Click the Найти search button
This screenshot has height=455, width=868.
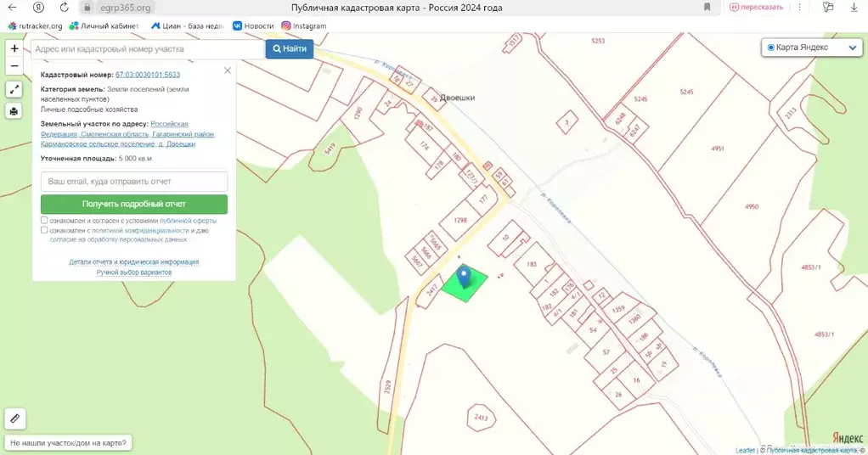tap(290, 48)
